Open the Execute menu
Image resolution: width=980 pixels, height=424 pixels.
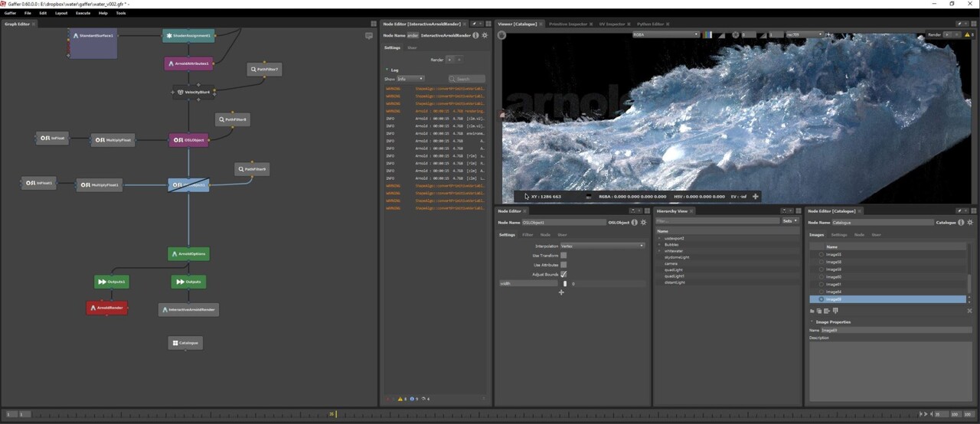(83, 13)
